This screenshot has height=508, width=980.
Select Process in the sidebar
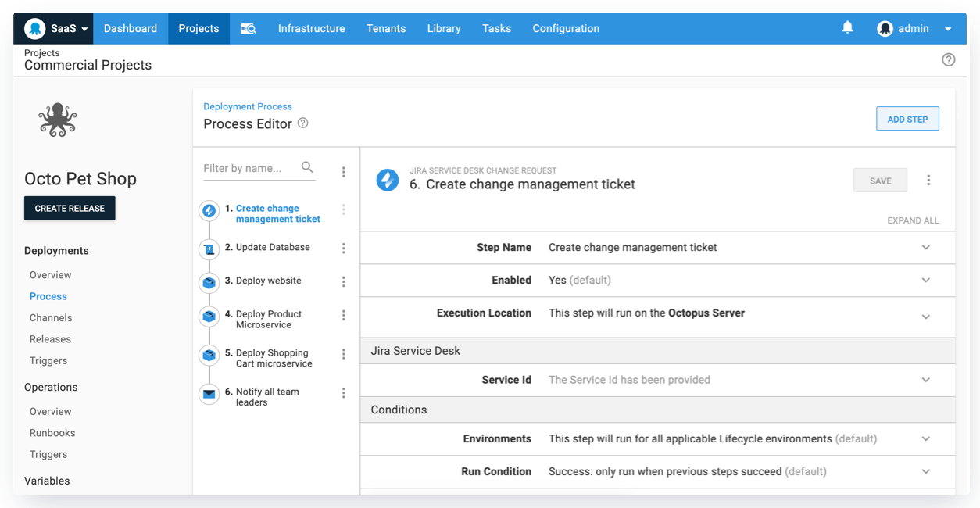pos(48,296)
